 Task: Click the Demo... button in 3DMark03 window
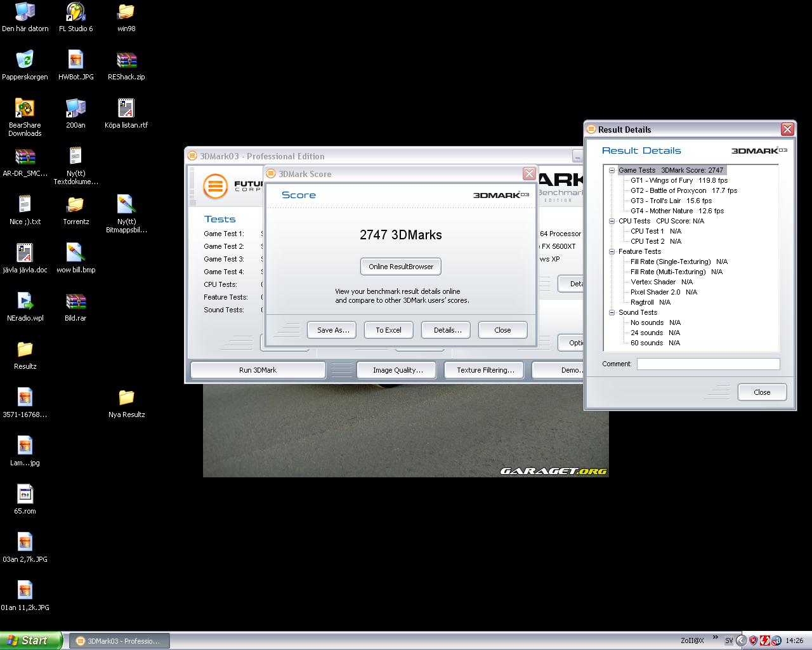558,370
